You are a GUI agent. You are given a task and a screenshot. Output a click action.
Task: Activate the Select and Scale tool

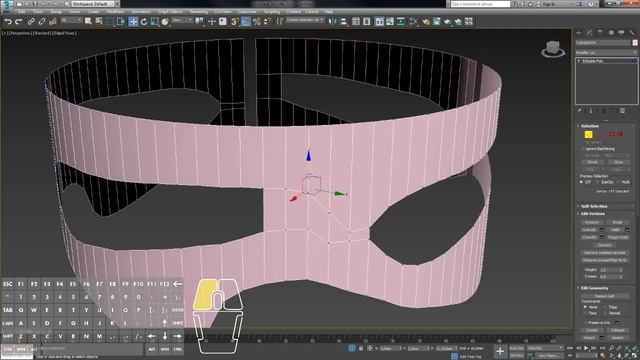coord(155,21)
